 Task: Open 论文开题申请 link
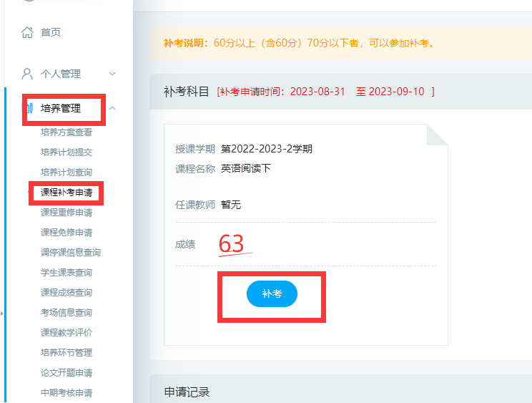[x=66, y=373]
